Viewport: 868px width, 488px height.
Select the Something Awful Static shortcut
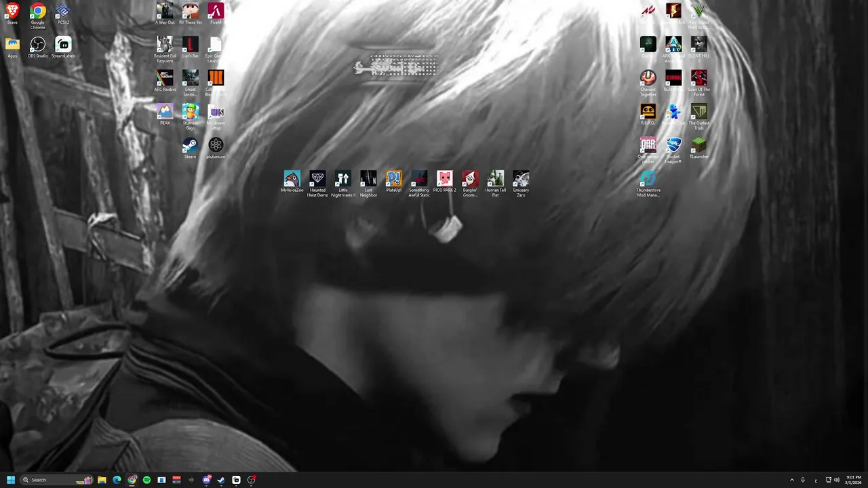(x=419, y=184)
